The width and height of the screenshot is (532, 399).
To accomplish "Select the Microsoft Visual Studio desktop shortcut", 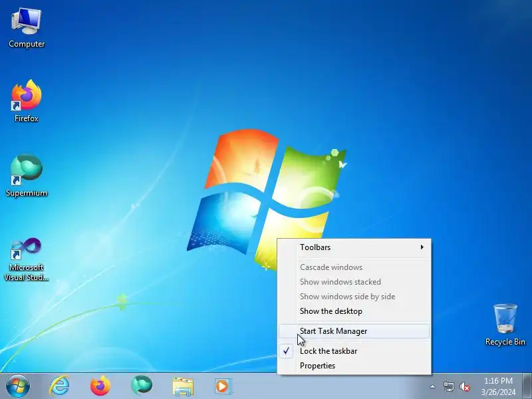I will (27, 259).
